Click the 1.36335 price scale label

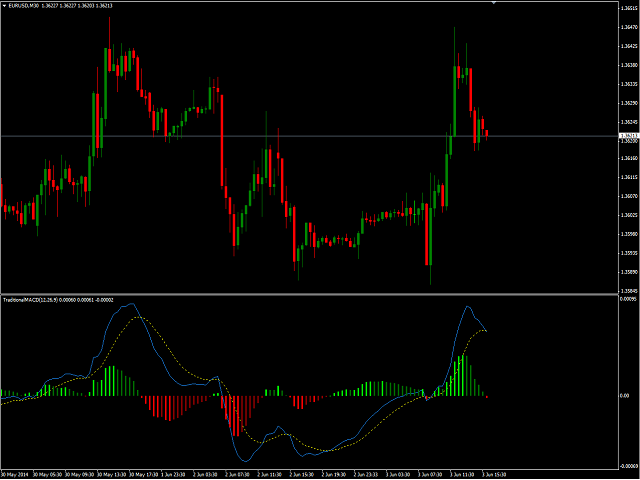point(629,84)
